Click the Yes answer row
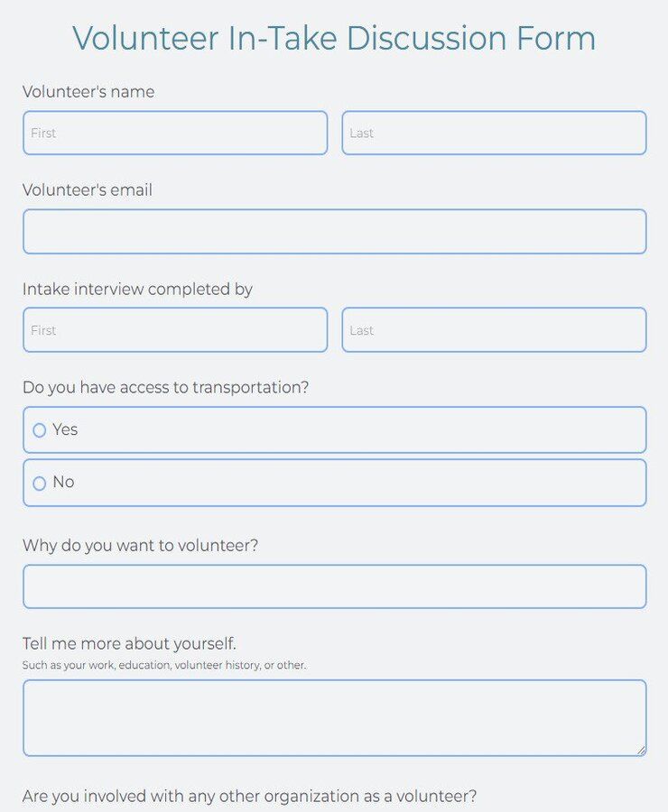The image size is (668, 812). 334,430
